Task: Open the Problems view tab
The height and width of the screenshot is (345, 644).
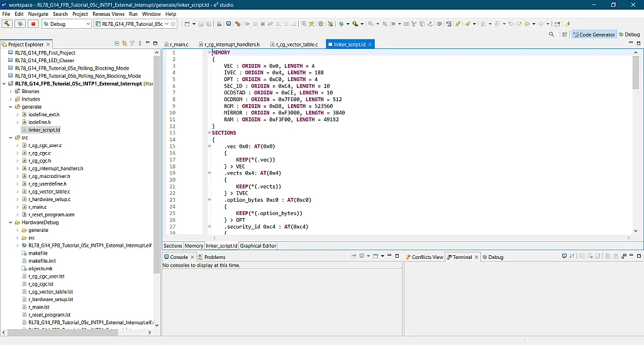Action: (211, 257)
